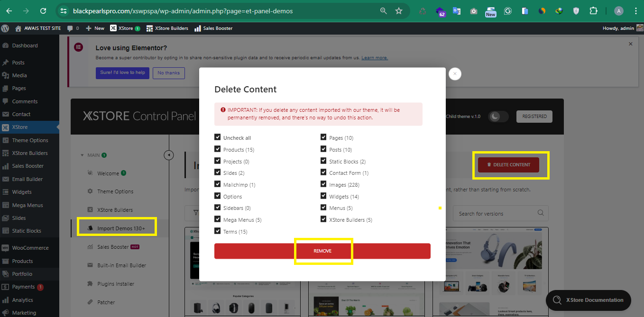Open Howdy, admin account menu
Screen dimensions: 644x317
[623, 28]
